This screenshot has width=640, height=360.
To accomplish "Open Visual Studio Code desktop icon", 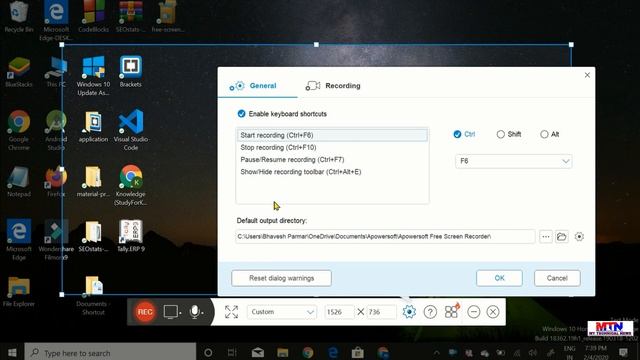I will pos(131,130).
